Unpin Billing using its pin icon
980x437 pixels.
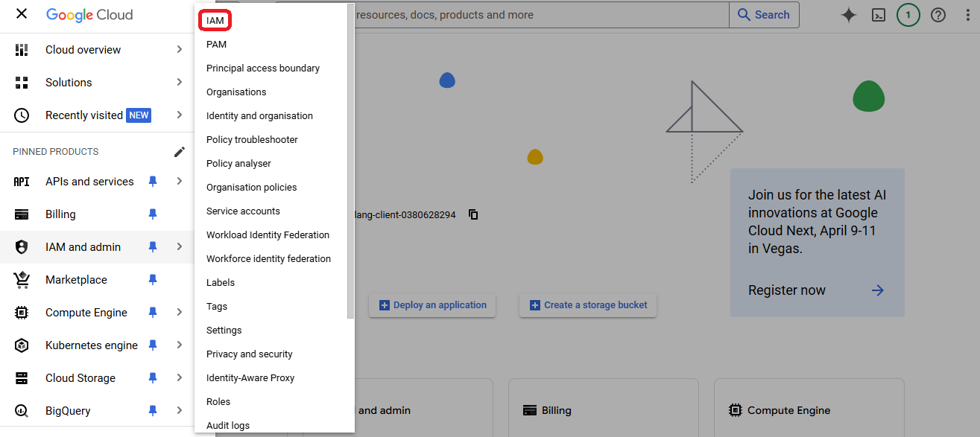point(153,214)
